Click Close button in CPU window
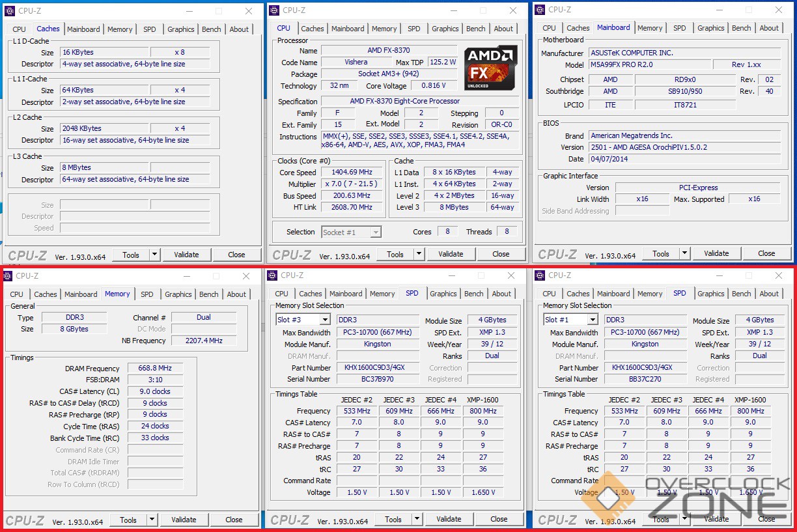 501,254
